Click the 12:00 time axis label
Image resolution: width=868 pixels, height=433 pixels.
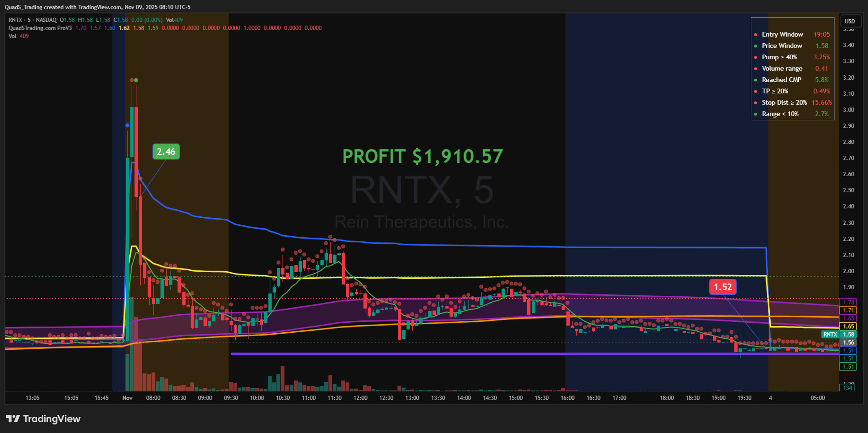[360, 398]
